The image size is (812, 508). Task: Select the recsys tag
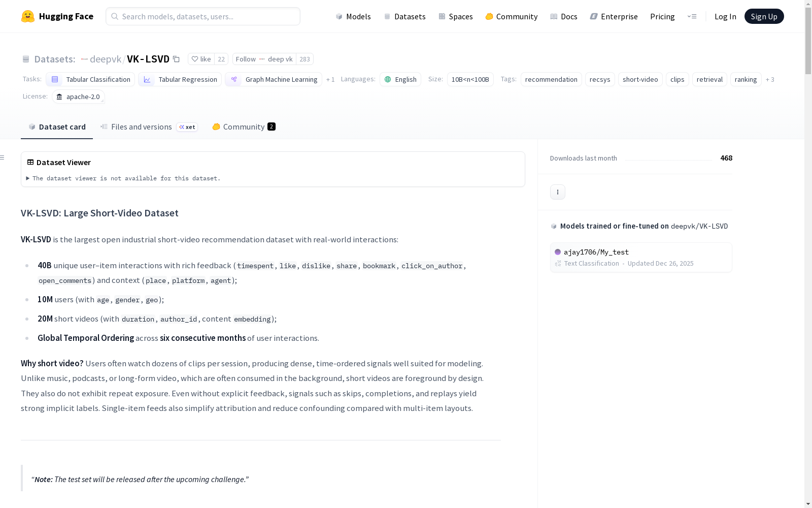[x=600, y=79]
